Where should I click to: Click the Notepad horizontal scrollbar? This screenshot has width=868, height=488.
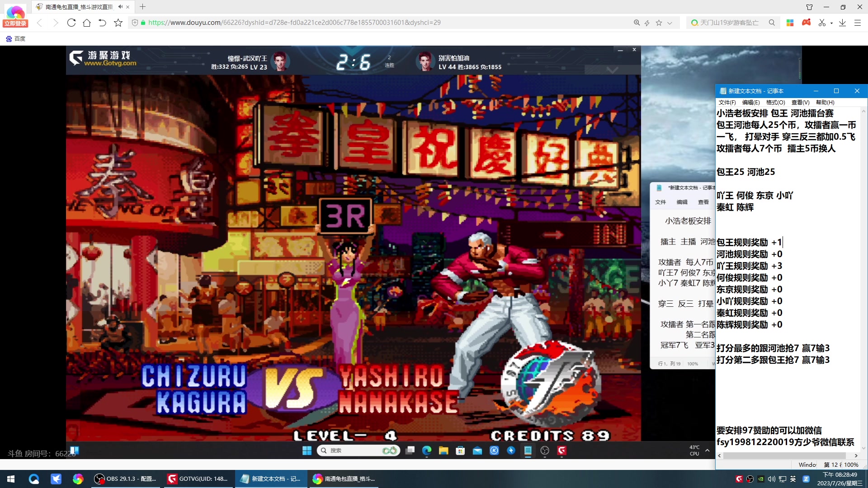pyautogui.click(x=784, y=455)
